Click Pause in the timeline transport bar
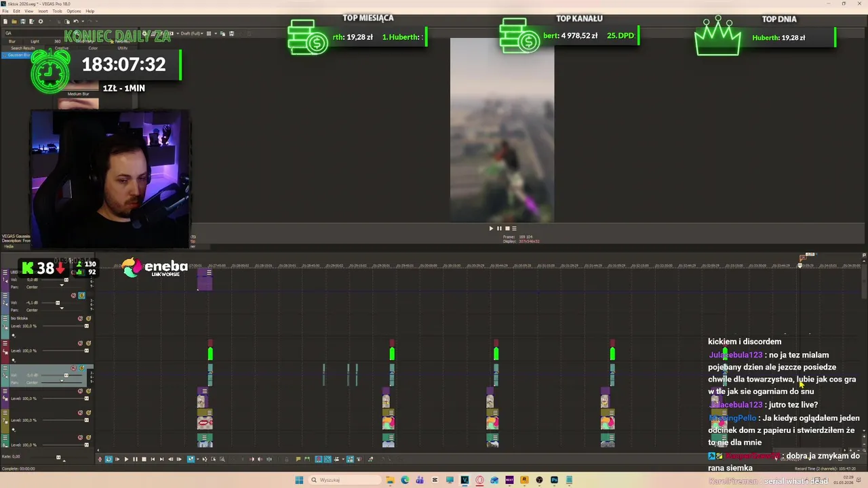 (x=135, y=460)
